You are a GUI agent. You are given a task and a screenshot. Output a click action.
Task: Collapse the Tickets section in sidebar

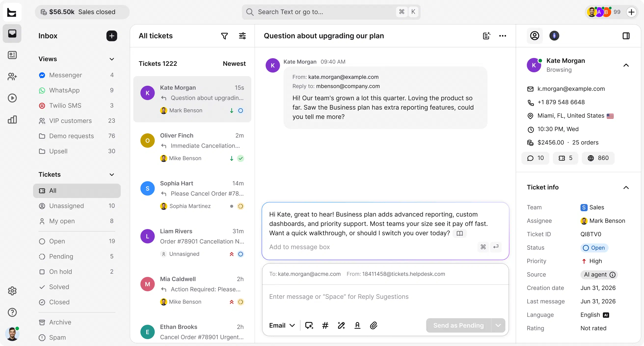(112, 174)
